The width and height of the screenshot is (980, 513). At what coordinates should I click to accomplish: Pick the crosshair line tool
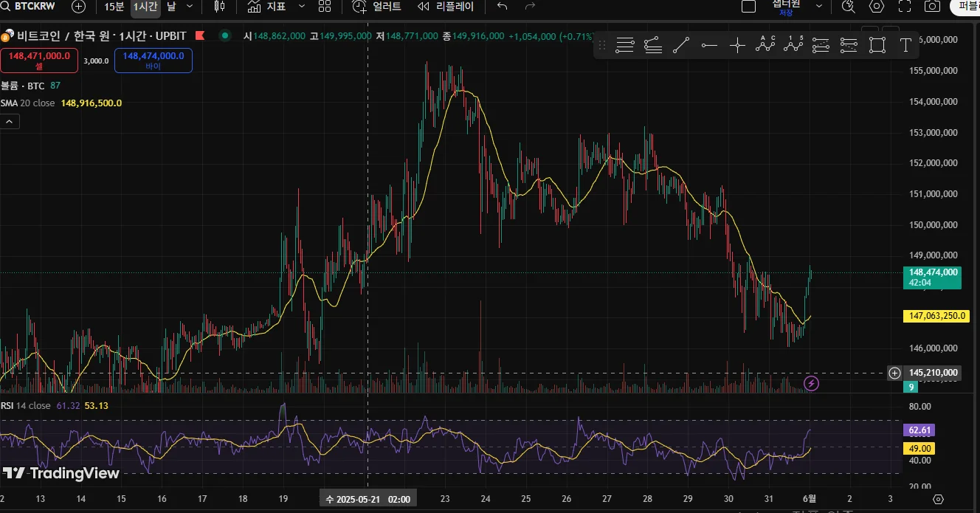pyautogui.click(x=737, y=46)
